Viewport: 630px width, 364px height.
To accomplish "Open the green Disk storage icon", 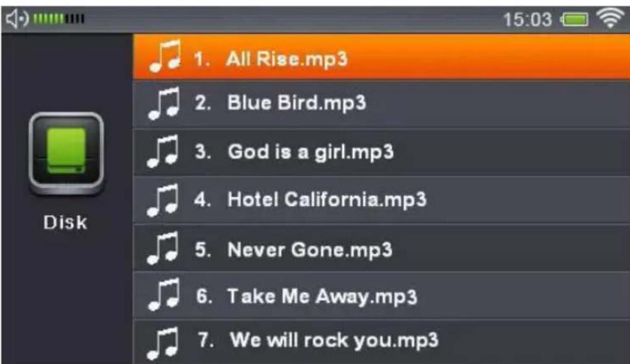I will tap(66, 153).
